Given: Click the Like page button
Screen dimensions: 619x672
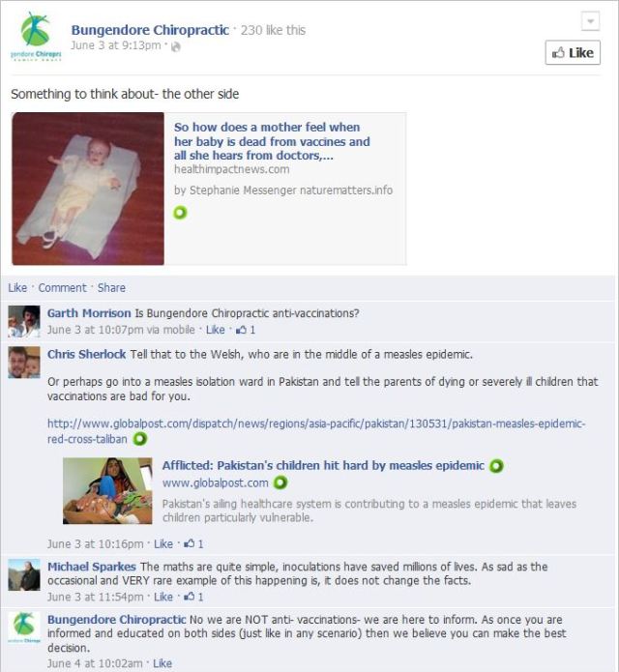Looking at the screenshot, I should 573,53.
